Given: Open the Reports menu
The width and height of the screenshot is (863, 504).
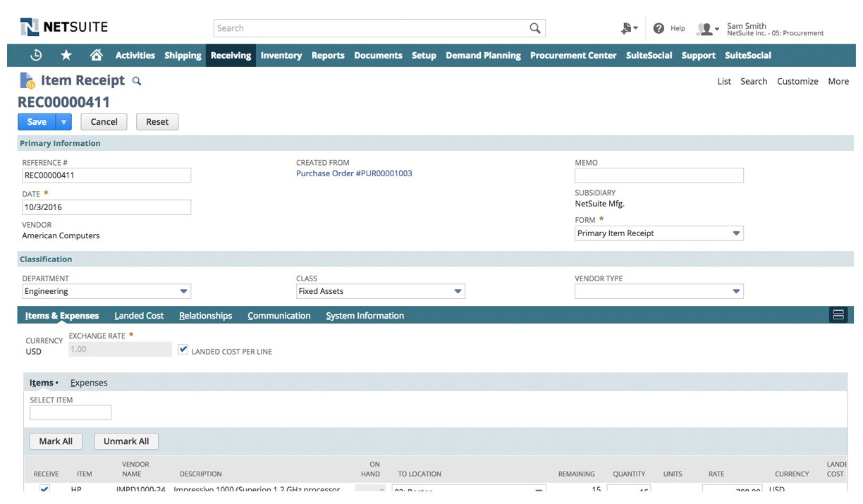Looking at the screenshot, I should (x=328, y=55).
